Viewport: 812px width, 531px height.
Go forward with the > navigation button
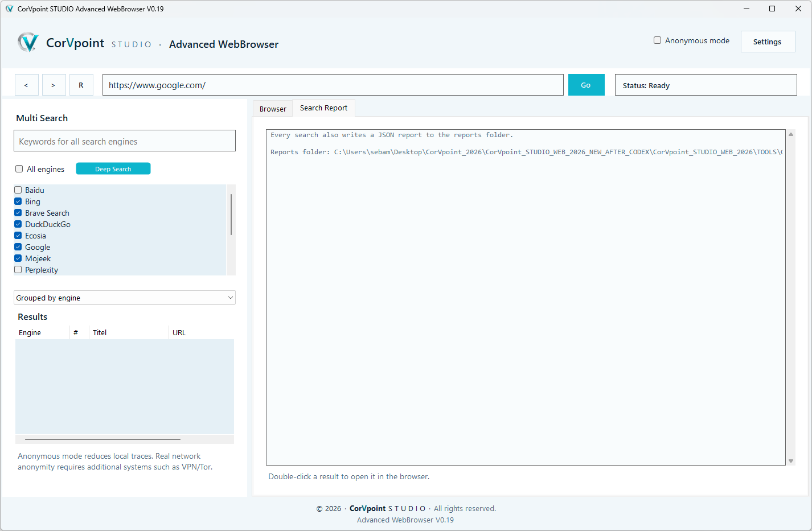[54, 85]
